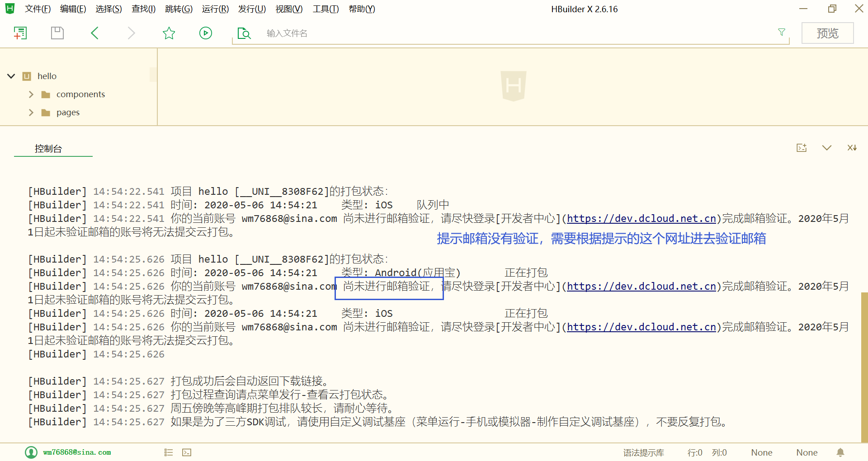Click the 行:0 status indicator
This screenshot has height=461, width=868.
coord(695,452)
